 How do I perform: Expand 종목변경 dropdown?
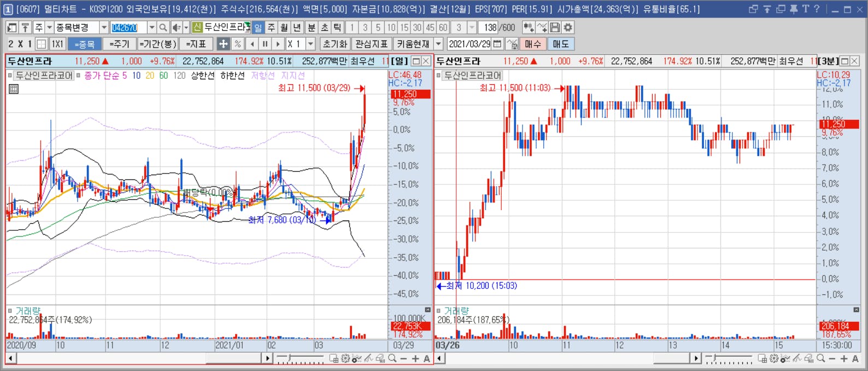[104, 27]
